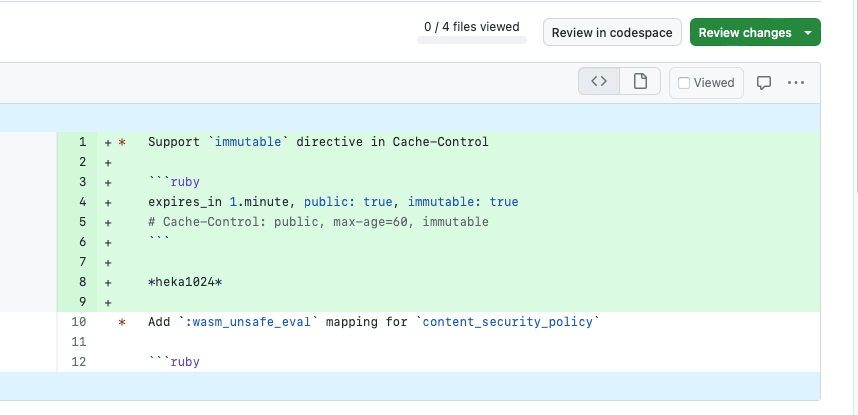858x415 pixels.
Task: Select unchanged line number 10
Action: tap(79, 322)
